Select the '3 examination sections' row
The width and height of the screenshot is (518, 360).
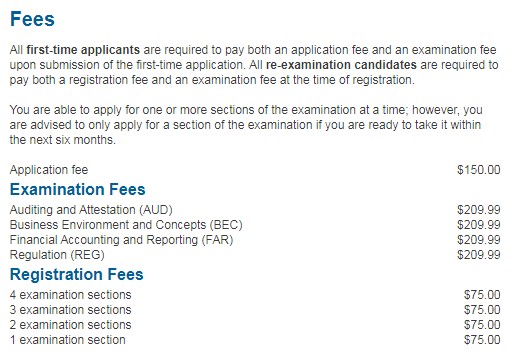click(255, 310)
